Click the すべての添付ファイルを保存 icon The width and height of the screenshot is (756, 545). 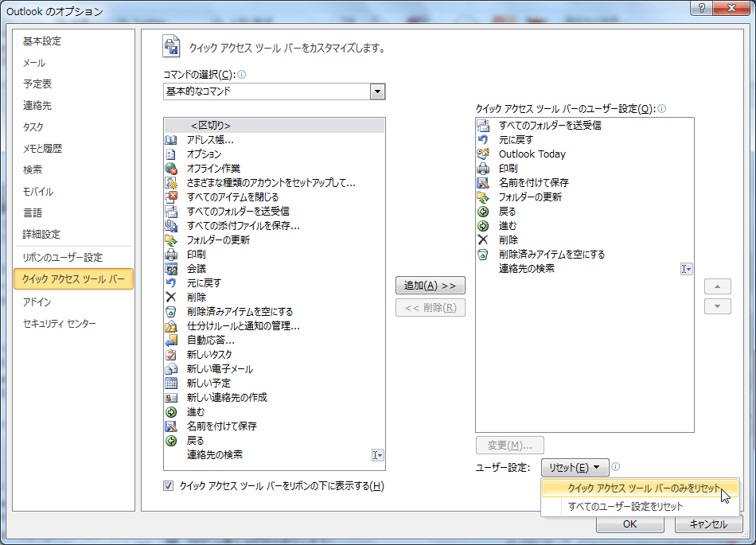(x=171, y=225)
